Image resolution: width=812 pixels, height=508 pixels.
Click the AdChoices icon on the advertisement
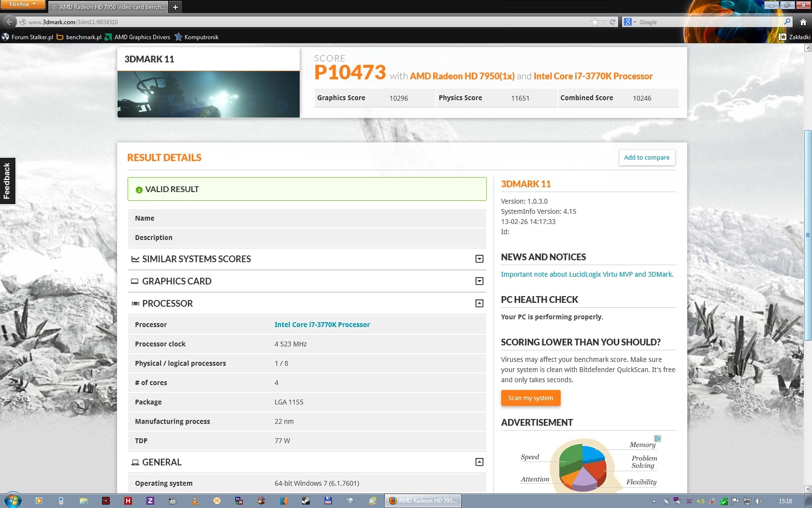click(657, 439)
